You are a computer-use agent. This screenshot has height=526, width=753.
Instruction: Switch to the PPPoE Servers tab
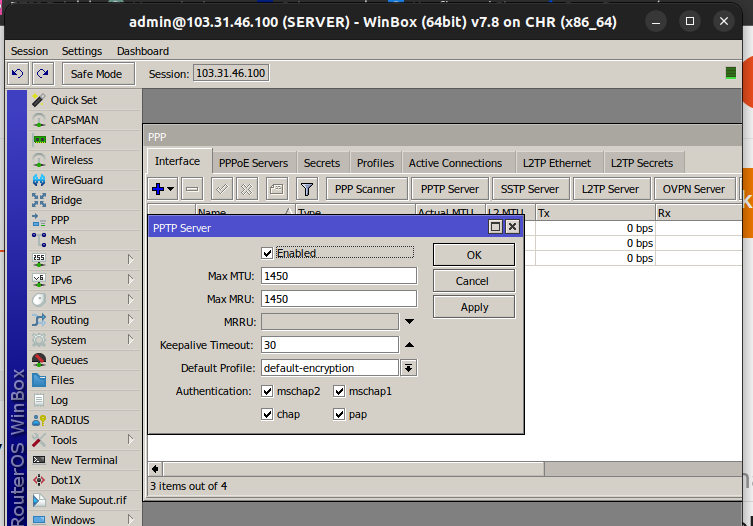[254, 163]
